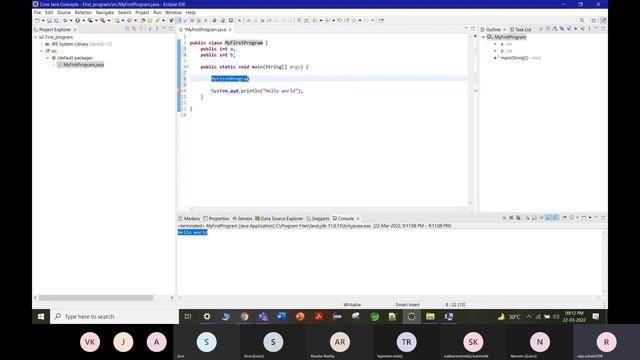Click participant avatar VK
Viewport: 640px width, 360px height.
coord(90,342)
